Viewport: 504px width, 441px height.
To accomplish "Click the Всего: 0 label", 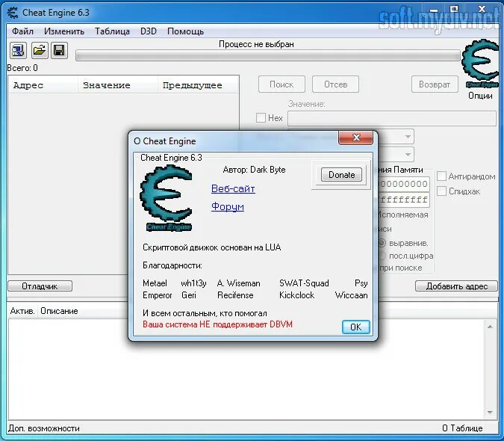I will click(x=22, y=68).
